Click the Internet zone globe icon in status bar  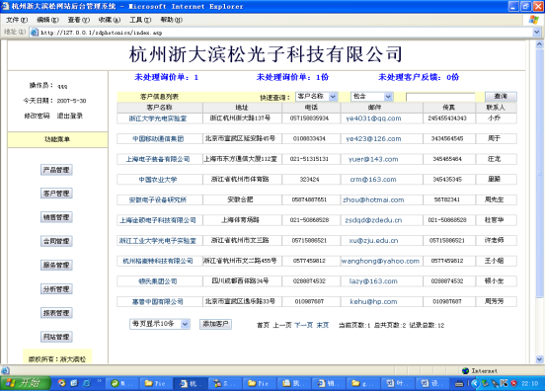tap(465, 371)
